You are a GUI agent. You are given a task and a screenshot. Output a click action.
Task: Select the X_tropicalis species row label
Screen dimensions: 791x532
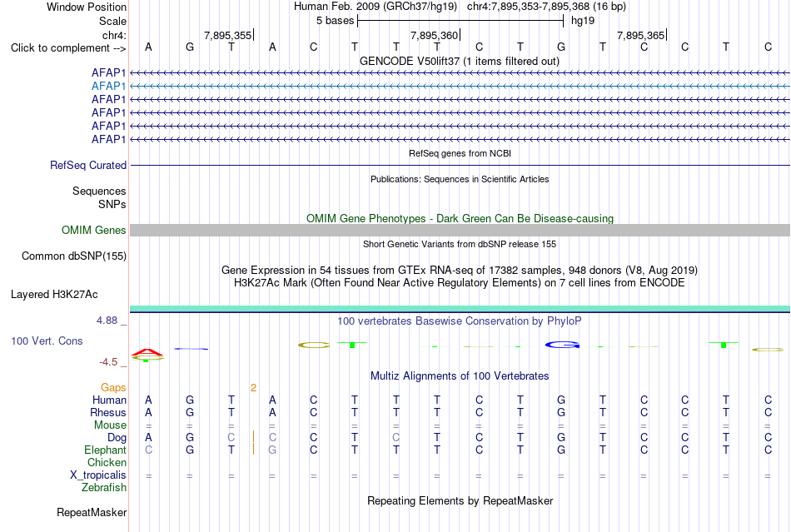98,475
